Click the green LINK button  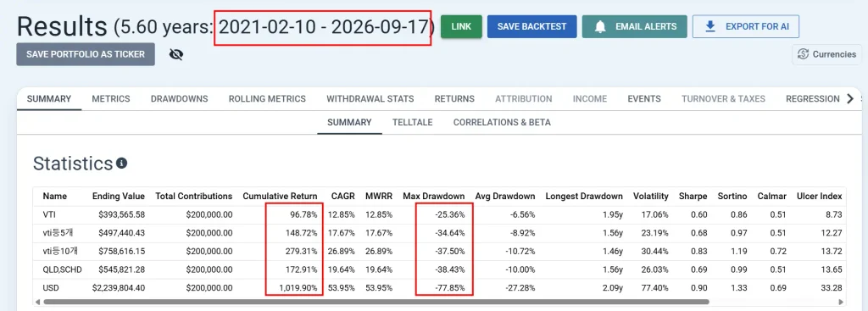[x=461, y=26]
